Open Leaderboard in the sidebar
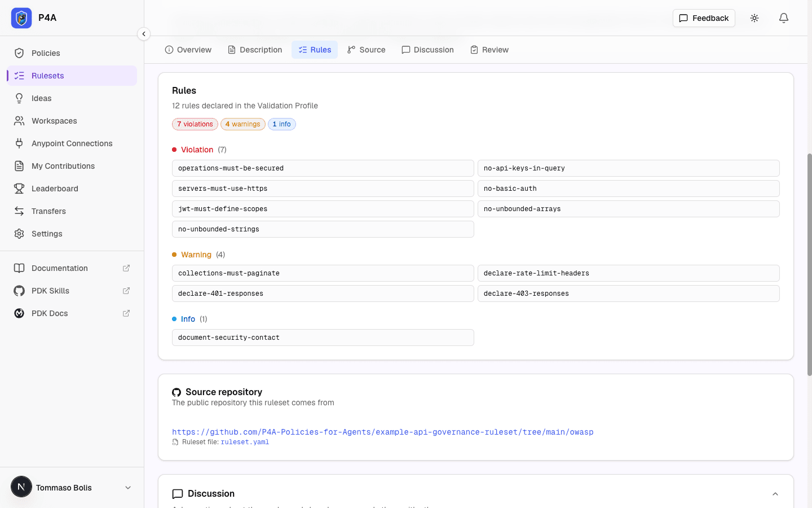Viewport: 812px width, 508px height. pos(72,189)
